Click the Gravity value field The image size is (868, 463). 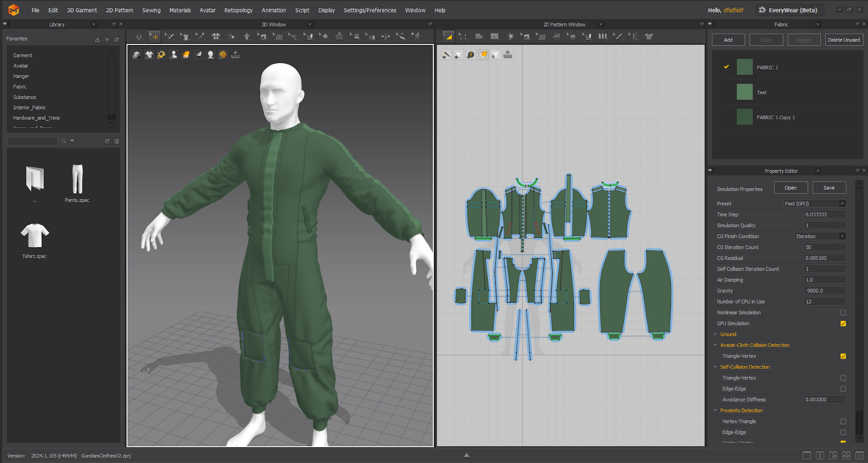pyautogui.click(x=825, y=291)
